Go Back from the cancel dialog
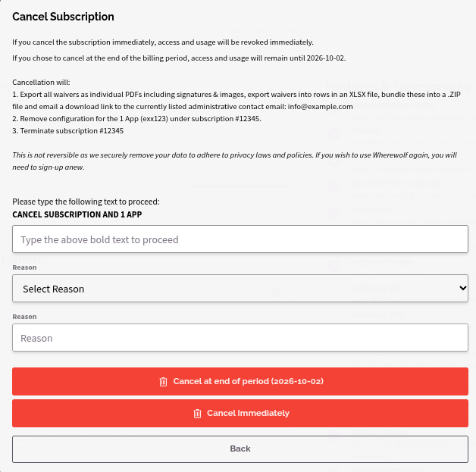Screen dimensions: 476x472 point(240,449)
